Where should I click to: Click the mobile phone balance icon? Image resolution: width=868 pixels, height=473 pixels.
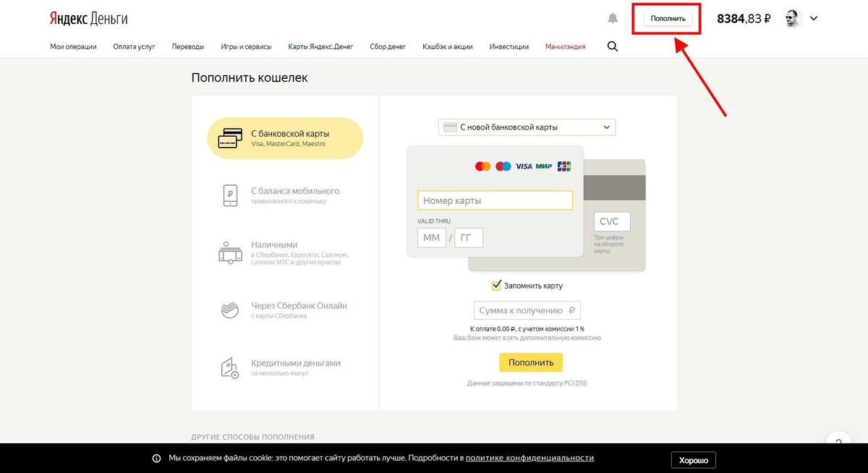(230, 195)
